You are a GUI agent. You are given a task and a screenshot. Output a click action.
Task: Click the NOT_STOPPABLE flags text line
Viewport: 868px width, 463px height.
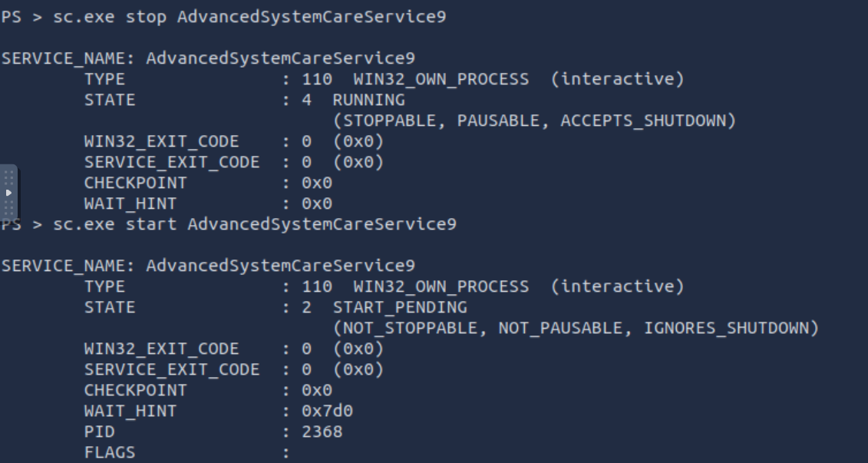pos(576,329)
